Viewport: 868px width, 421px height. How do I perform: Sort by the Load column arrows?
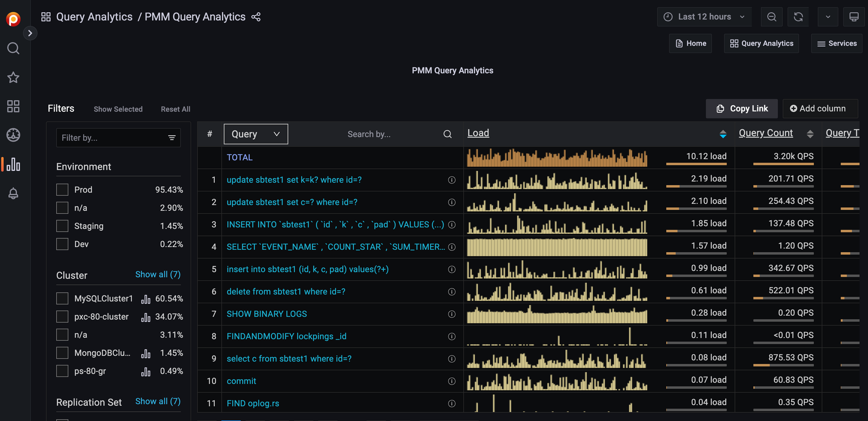click(723, 134)
